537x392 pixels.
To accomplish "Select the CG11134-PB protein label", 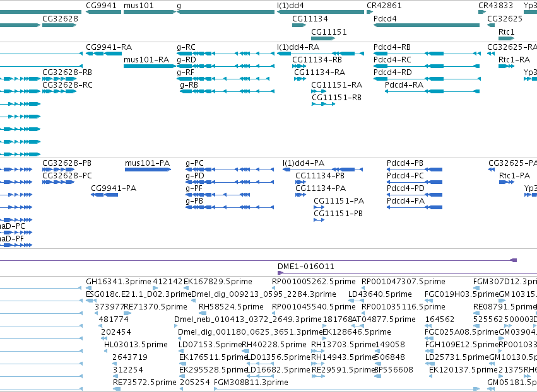I will [320, 175].
